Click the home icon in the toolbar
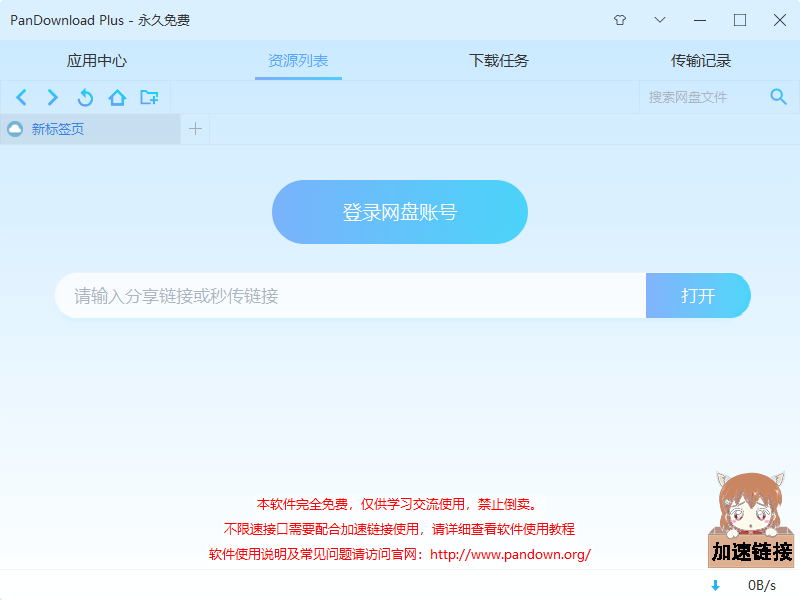The image size is (800, 600). click(118, 97)
